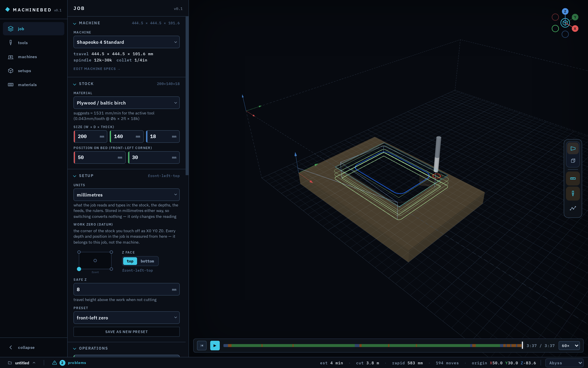Rewind simulation to the start
This screenshot has height=368, width=588.
(202, 346)
